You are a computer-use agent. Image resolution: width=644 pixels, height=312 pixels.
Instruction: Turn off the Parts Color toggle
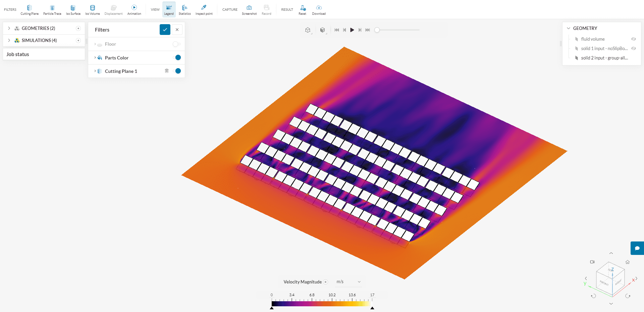176,57
